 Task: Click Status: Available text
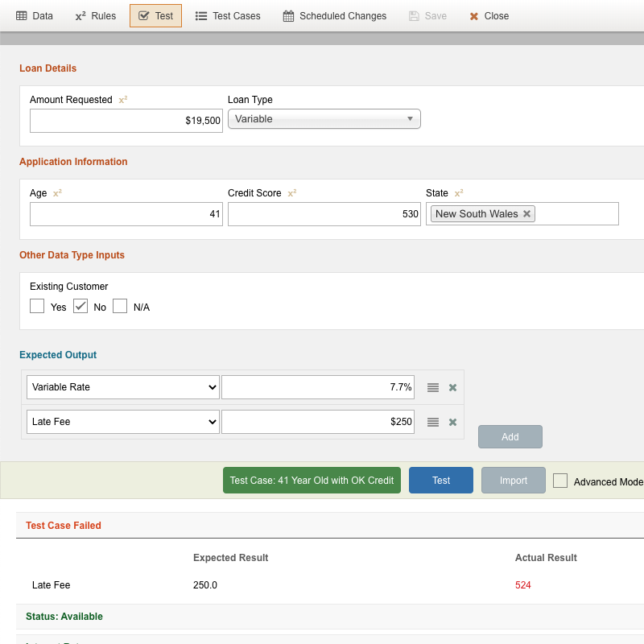point(64,617)
